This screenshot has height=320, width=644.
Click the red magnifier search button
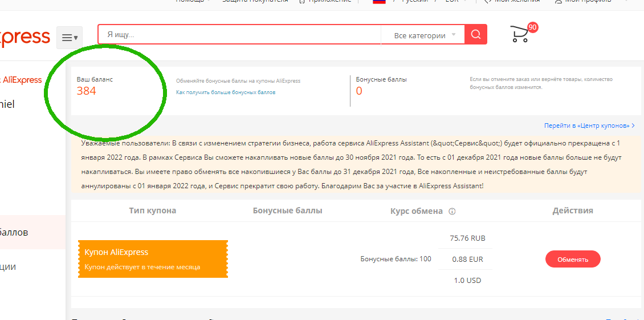[476, 34]
